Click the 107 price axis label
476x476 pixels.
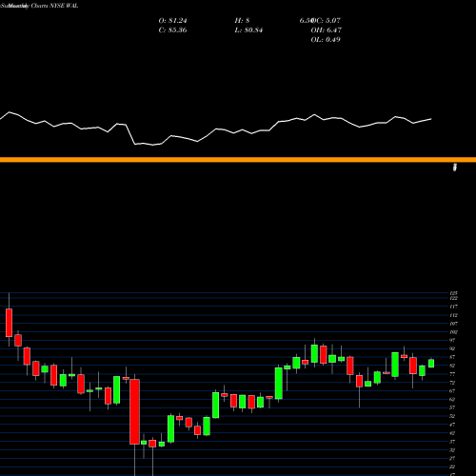point(454,324)
